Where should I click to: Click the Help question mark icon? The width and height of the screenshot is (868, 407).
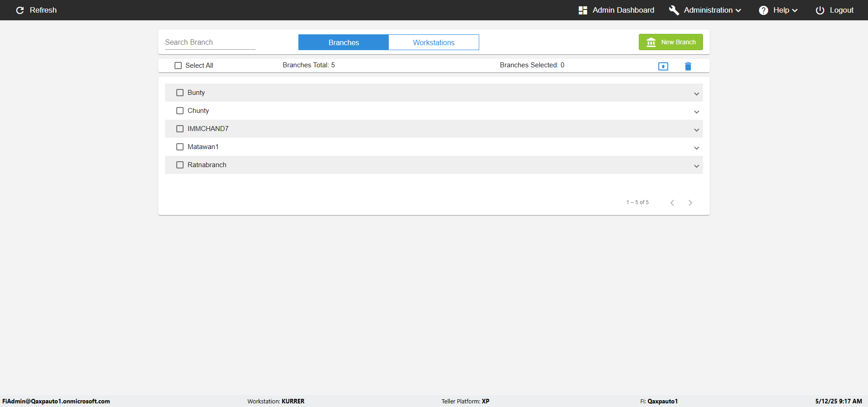click(764, 10)
